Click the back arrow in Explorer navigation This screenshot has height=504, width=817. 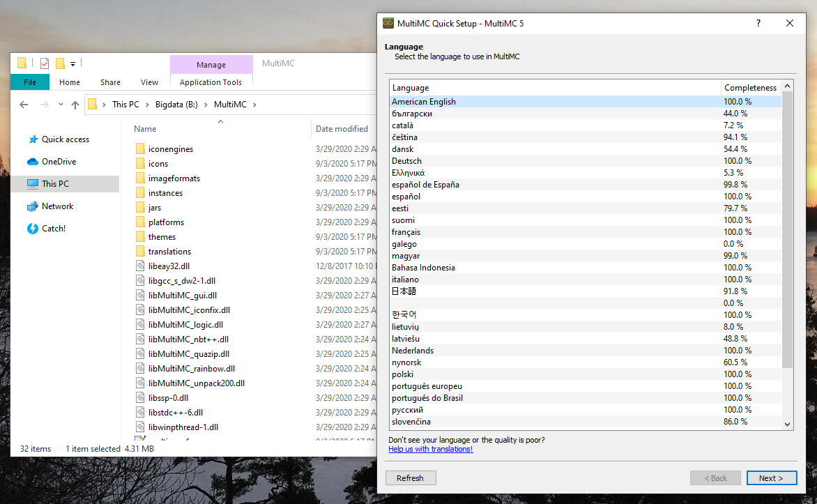point(24,105)
